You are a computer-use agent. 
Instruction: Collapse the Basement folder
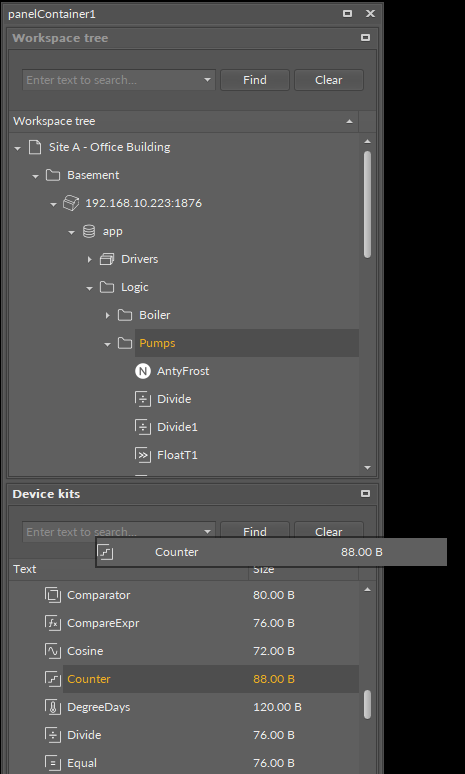click(35, 176)
